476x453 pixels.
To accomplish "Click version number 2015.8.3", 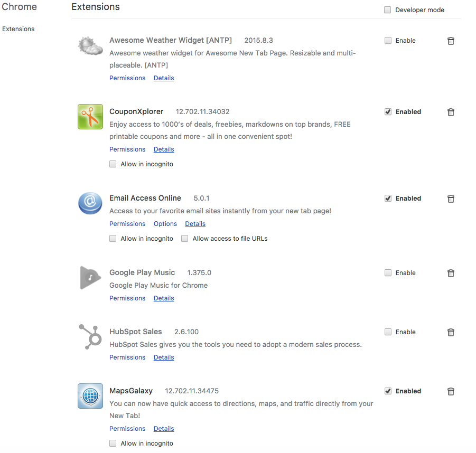I will (x=259, y=40).
